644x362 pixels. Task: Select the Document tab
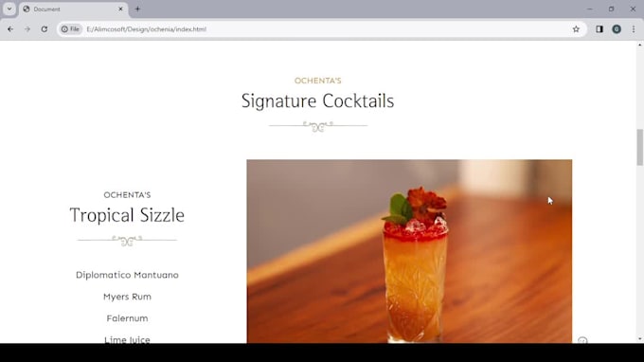(74, 9)
